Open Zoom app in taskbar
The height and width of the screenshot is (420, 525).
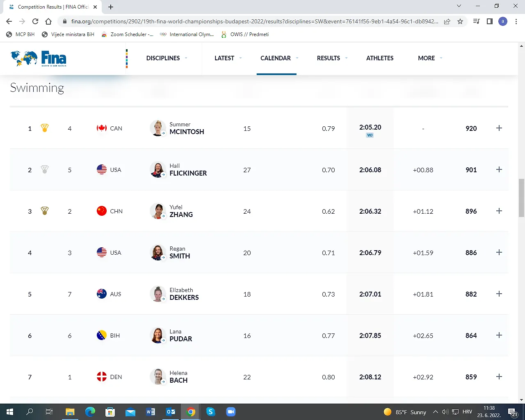231,412
